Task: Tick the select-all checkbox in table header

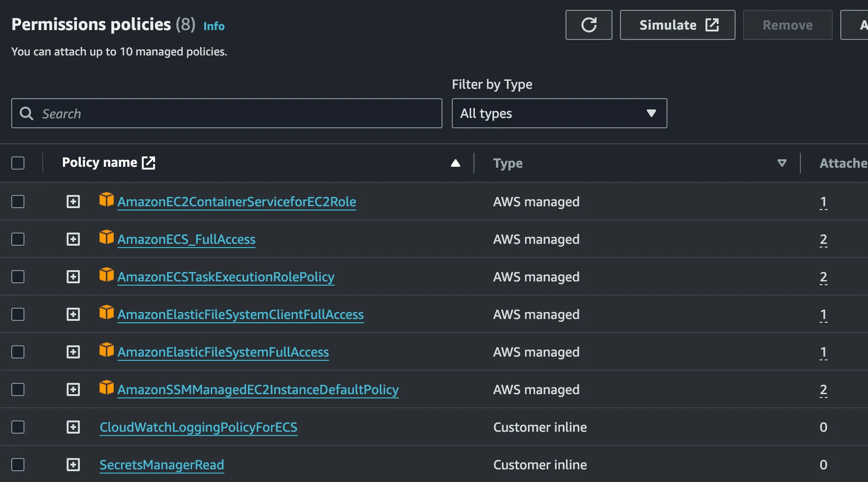Action: pyautogui.click(x=18, y=163)
